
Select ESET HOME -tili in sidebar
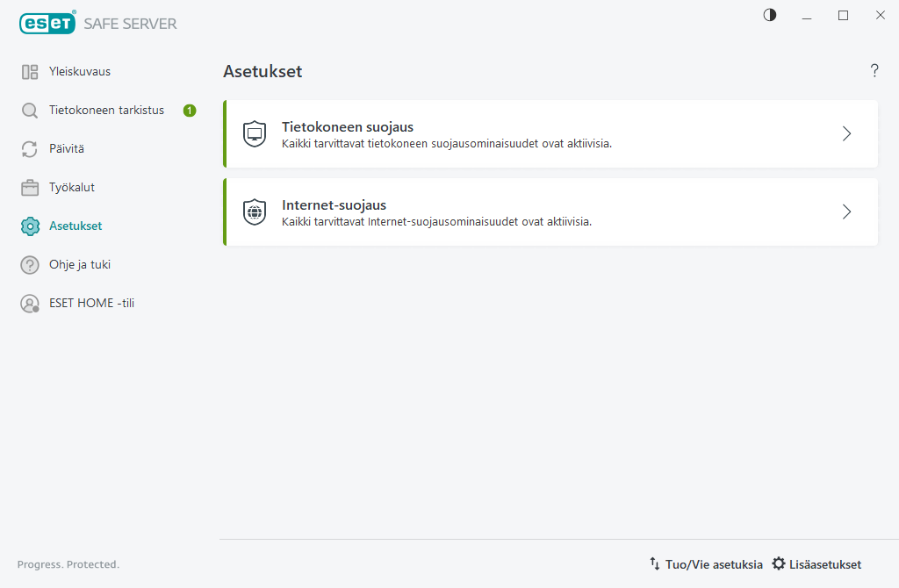[91, 304]
